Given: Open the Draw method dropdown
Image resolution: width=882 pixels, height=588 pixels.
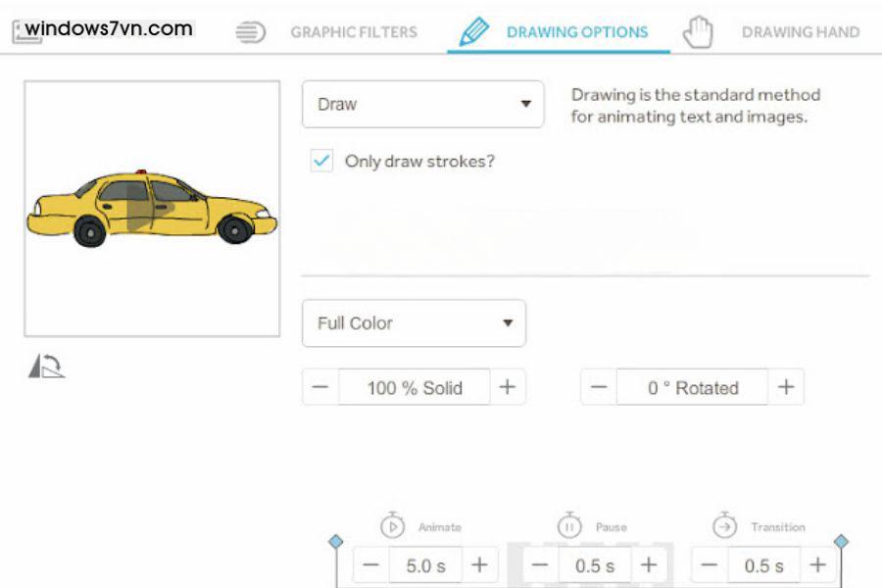Looking at the screenshot, I should click(x=421, y=103).
